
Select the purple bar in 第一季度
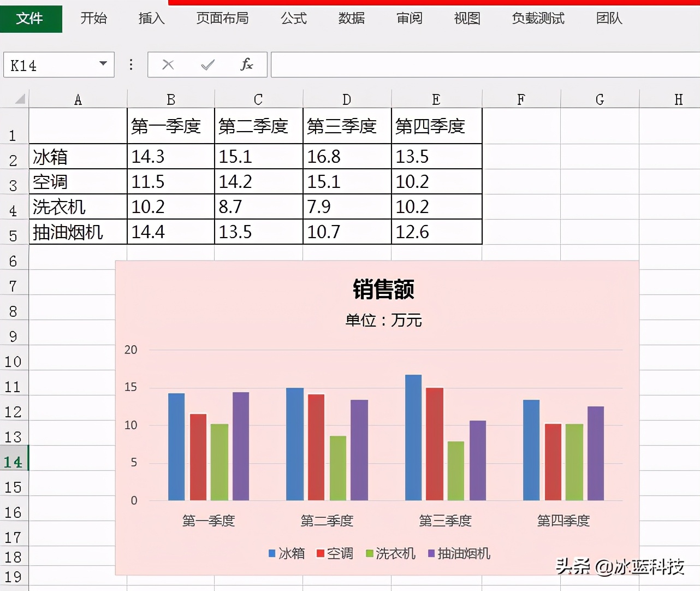coord(241,446)
